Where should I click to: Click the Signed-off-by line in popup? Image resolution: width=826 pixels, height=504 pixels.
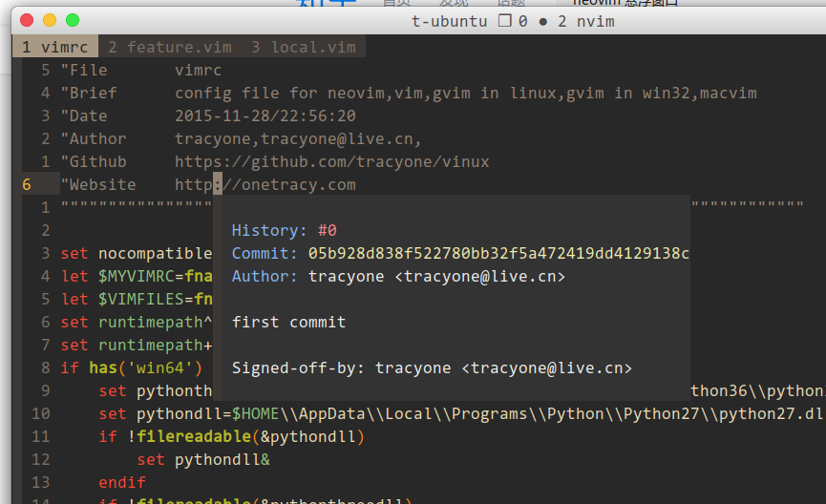[x=432, y=368]
